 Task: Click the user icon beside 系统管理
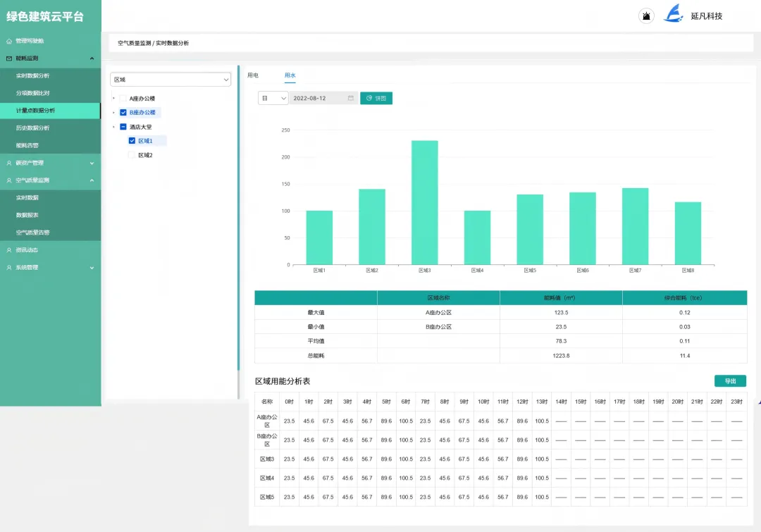coord(8,268)
